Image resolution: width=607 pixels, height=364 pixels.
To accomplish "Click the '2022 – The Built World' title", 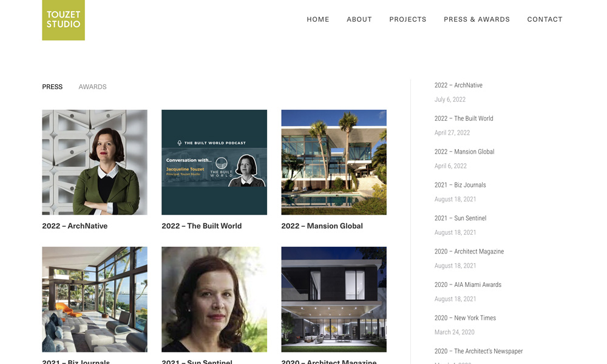I will tap(202, 226).
